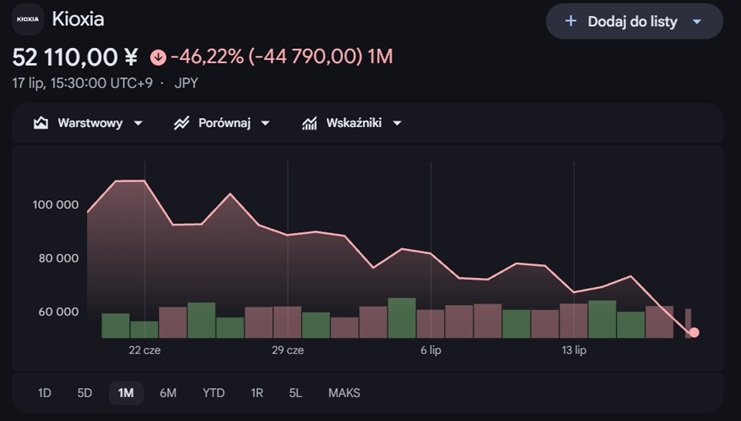Switch to the 5L time range

[295, 393]
